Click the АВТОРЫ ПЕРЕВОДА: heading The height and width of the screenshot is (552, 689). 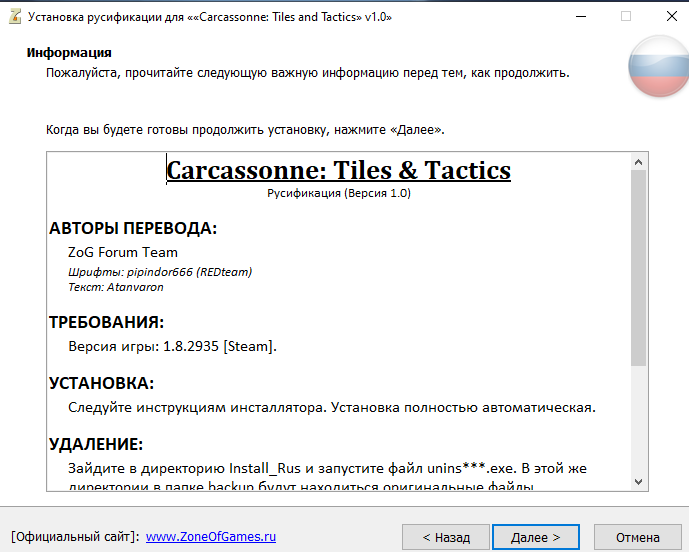click(133, 228)
